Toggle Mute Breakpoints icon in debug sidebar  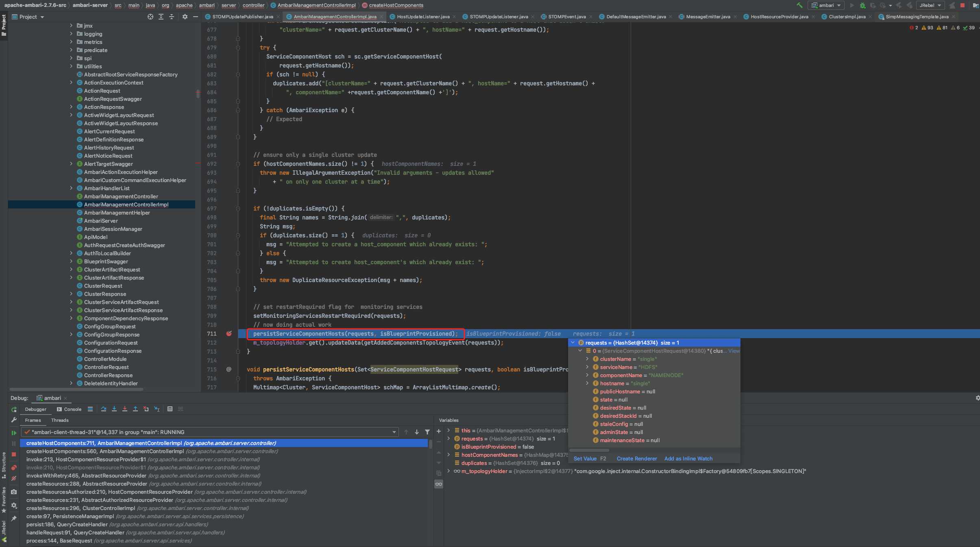click(x=14, y=478)
